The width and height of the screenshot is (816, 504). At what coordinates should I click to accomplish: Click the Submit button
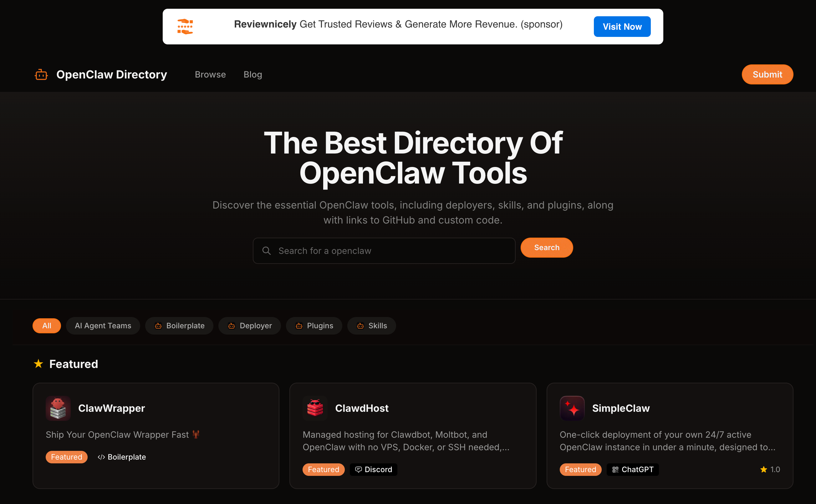point(767,74)
